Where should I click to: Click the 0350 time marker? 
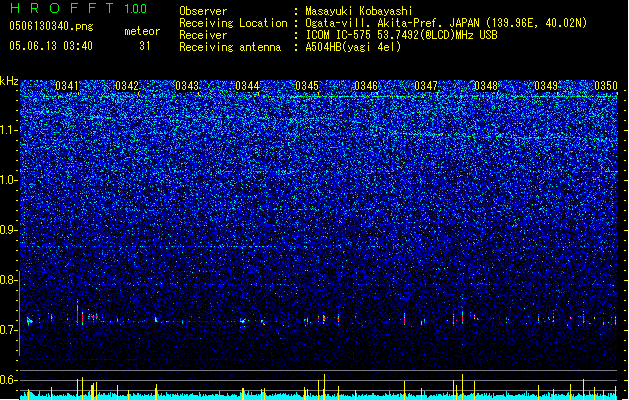pos(606,86)
